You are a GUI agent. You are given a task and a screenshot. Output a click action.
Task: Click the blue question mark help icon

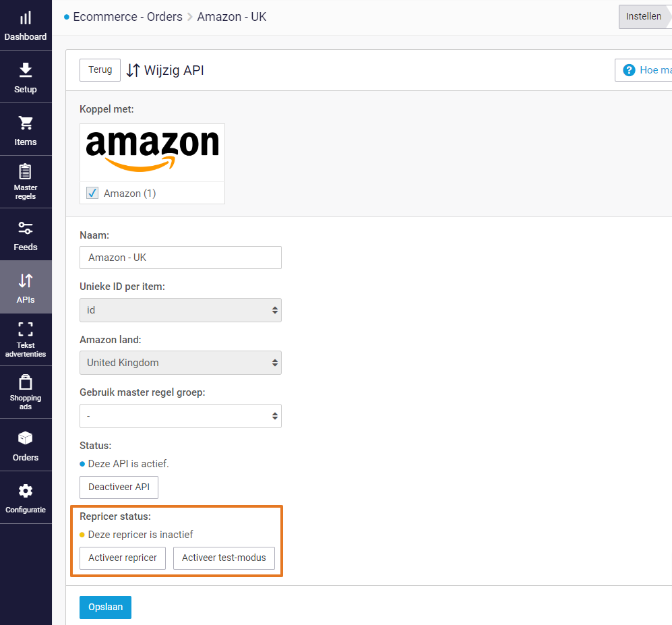click(x=629, y=70)
